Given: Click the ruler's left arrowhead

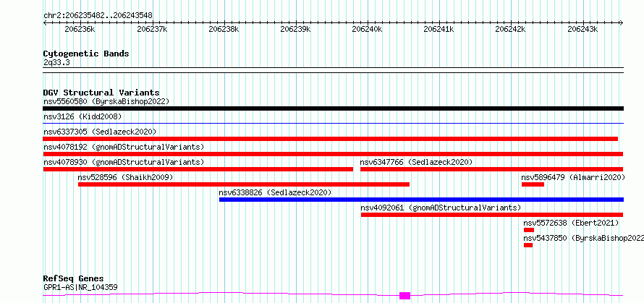Looking at the screenshot, I should click(45, 23).
